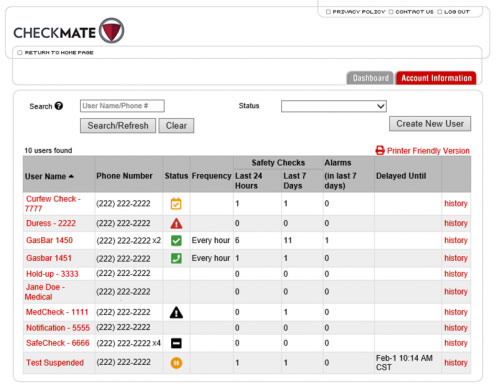The height and width of the screenshot is (392, 496).
Task: Switch to the Dashboard tab
Action: coord(370,78)
